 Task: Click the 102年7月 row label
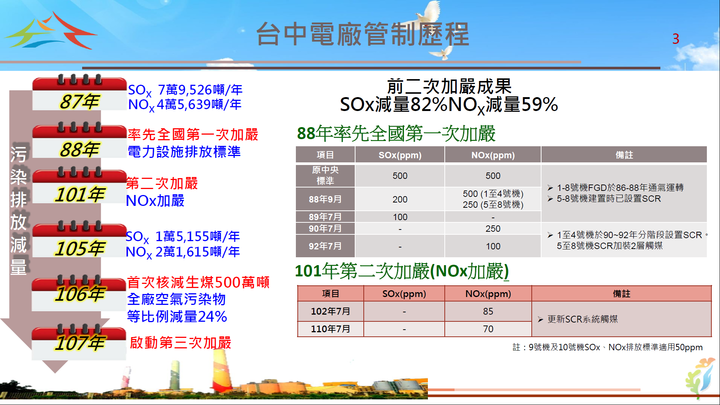click(331, 311)
